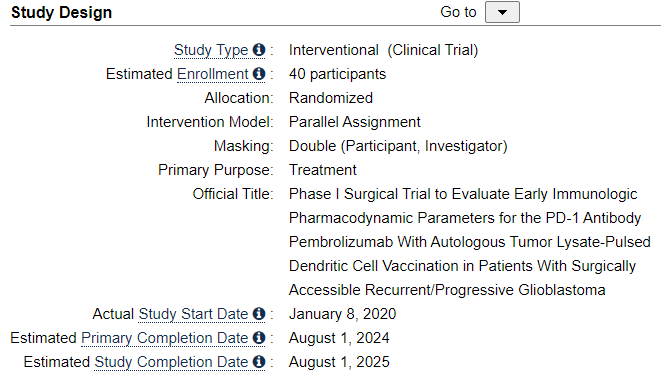Click the Double masking value text
The image size is (661, 375).
[x=398, y=146]
